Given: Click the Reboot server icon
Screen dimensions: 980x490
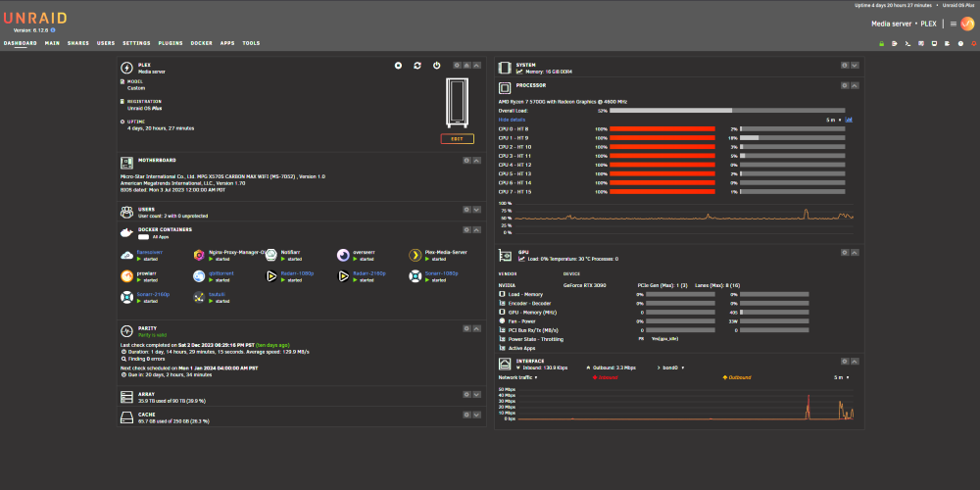Looking at the screenshot, I should pyautogui.click(x=417, y=66).
